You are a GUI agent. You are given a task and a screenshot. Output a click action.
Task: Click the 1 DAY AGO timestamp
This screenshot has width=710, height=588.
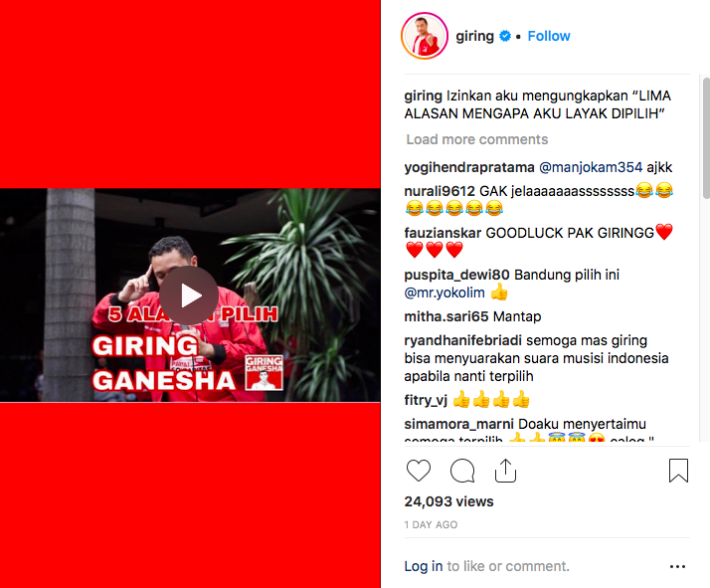[431, 524]
